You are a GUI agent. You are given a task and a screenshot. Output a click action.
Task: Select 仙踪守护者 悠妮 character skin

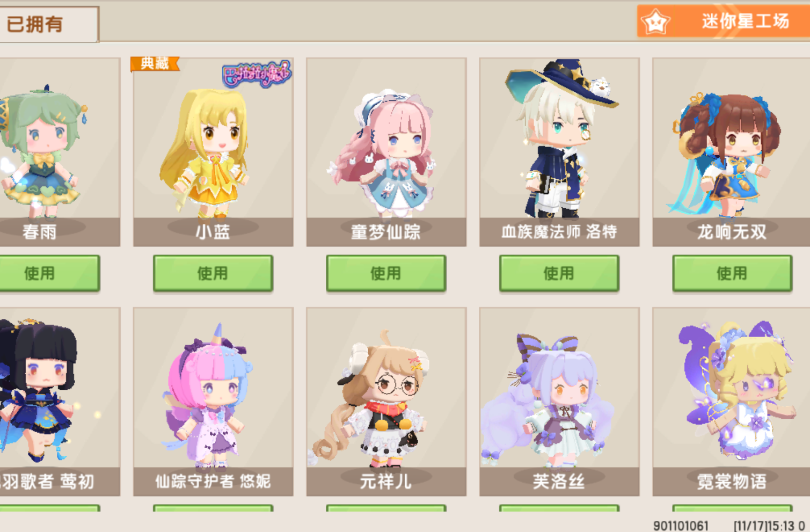tap(213, 402)
